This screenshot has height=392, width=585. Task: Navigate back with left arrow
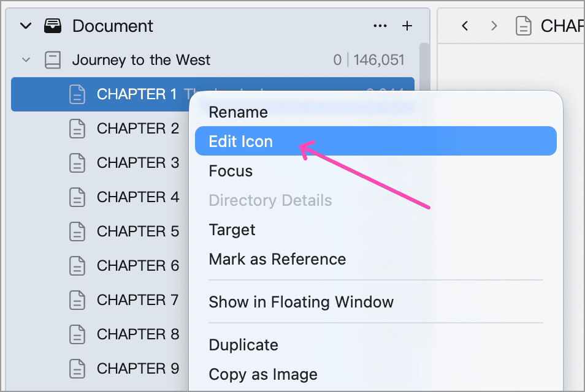click(x=464, y=26)
